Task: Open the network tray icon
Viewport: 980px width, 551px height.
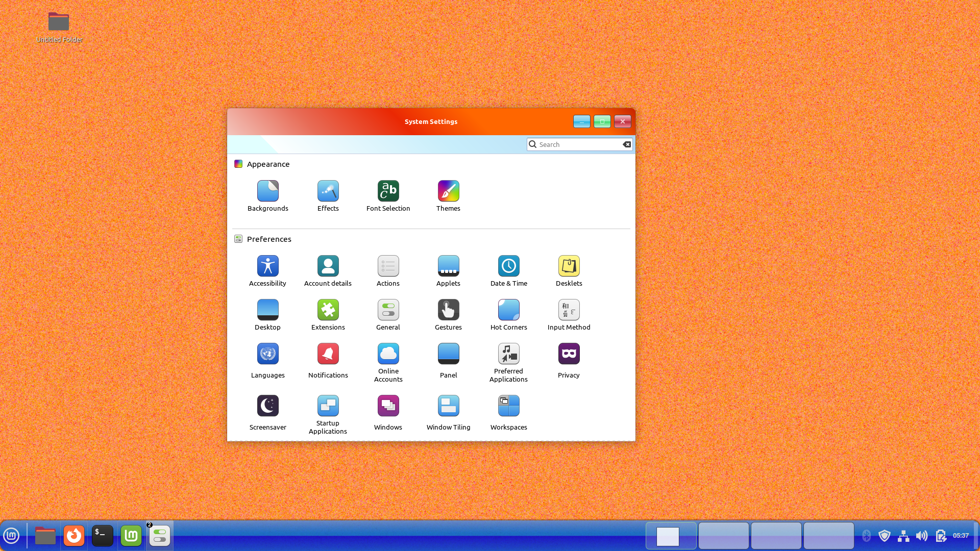Action: (903, 536)
